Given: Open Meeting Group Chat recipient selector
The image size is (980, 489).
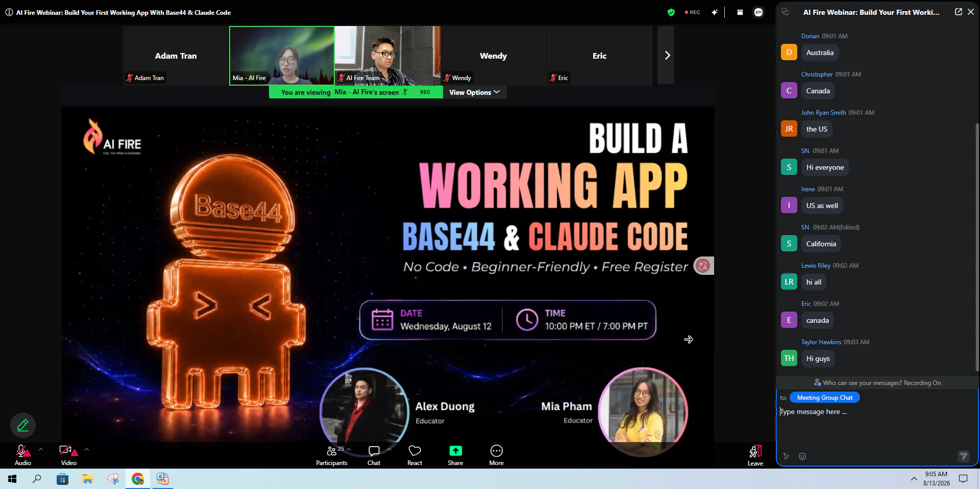Looking at the screenshot, I should point(825,398).
